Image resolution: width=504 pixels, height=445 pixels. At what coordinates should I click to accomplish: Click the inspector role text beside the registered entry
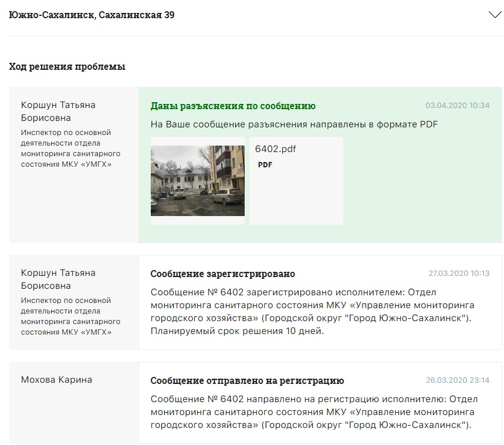click(x=70, y=316)
